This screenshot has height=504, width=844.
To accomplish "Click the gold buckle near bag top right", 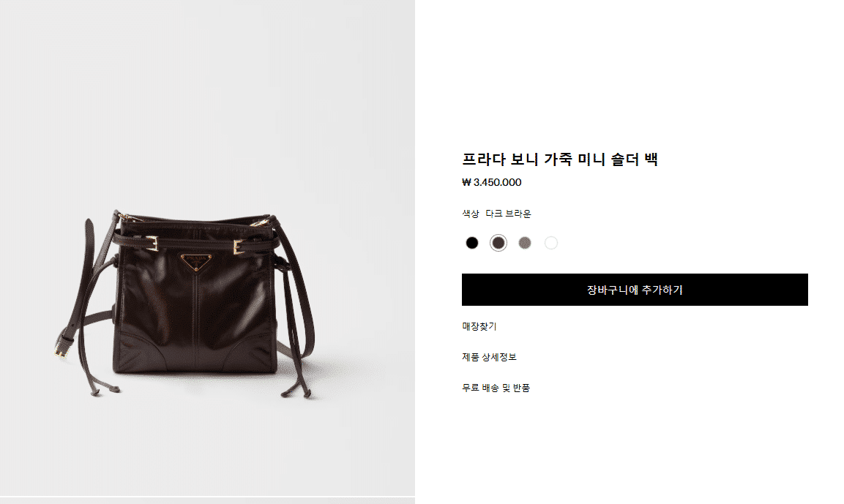I will coord(239,247).
